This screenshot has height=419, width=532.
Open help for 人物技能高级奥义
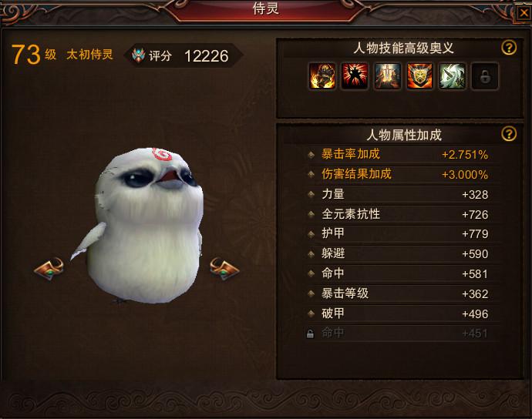[509, 48]
